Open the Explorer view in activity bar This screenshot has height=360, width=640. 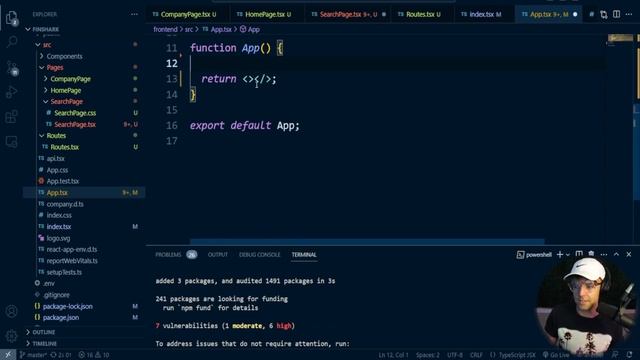point(11,17)
